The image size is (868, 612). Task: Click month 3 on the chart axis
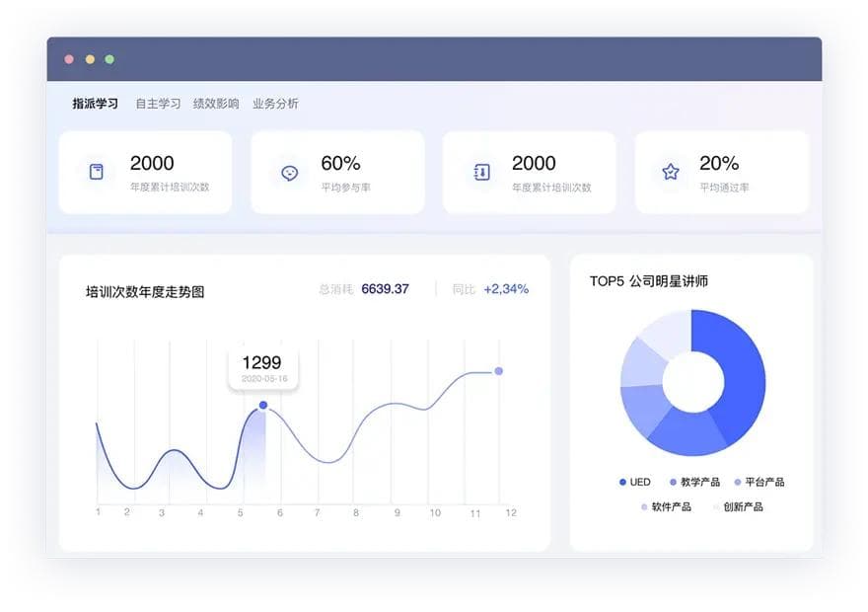coord(162,513)
